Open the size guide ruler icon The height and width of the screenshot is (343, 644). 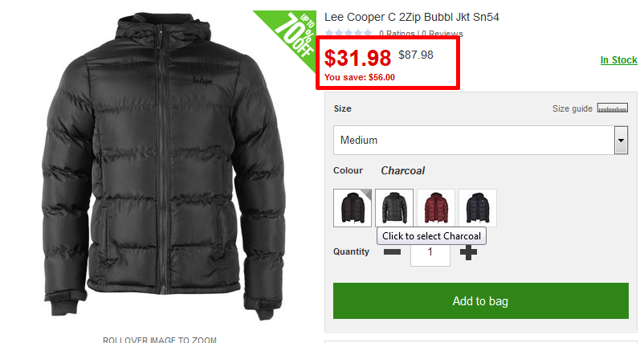coord(613,108)
